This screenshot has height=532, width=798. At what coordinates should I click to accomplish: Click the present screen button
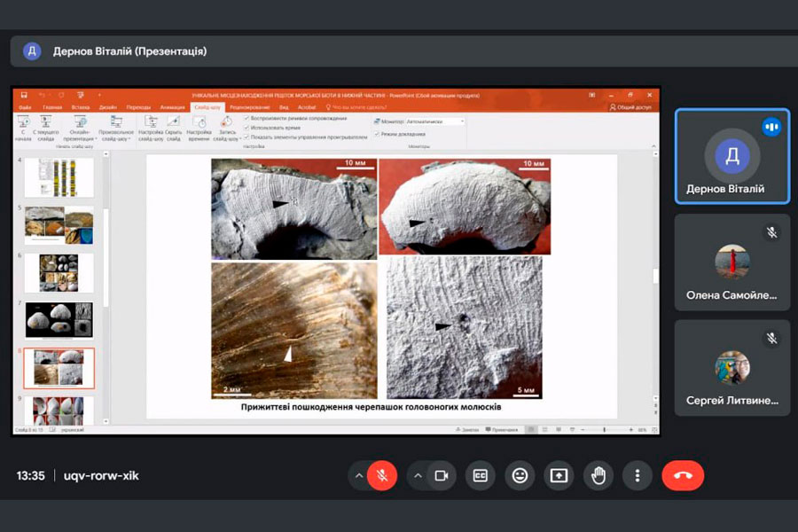[x=559, y=476]
